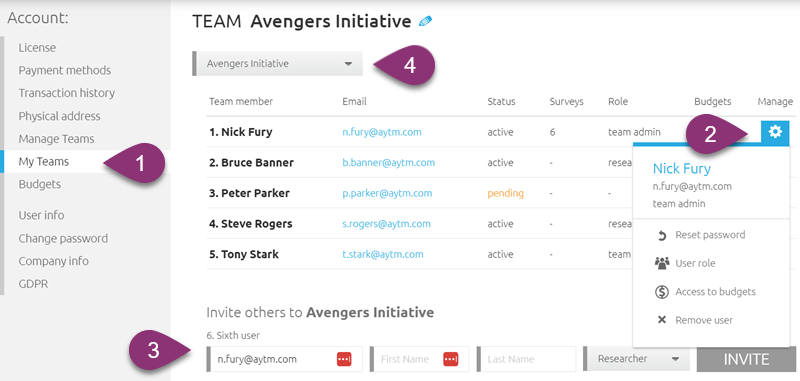Viewport: 800px width, 381px height.
Task: Choose User role in manage menu
Action: click(x=695, y=263)
